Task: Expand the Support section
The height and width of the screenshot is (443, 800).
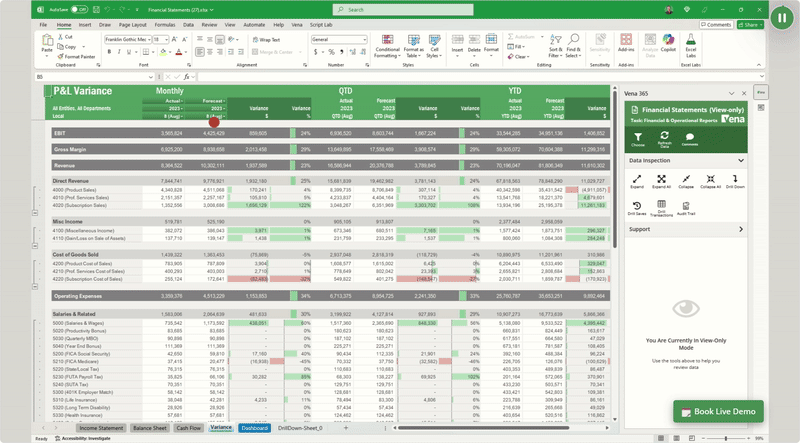Action: (x=741, y=229)
